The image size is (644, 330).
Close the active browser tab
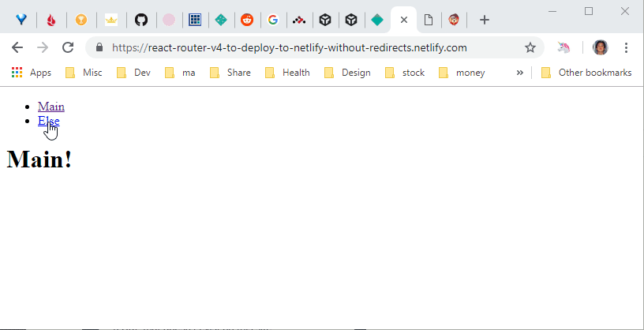tap(403, 20)
